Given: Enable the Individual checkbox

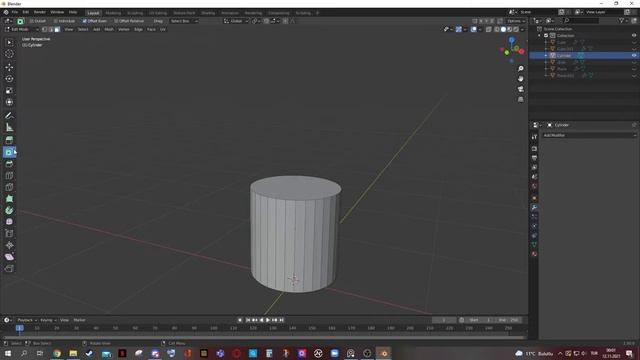Looking at the screenshot, I should click(56, 21).
